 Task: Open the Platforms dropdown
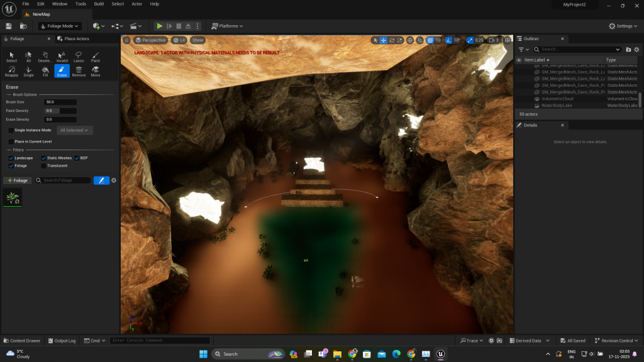click(x=227, y=26)
